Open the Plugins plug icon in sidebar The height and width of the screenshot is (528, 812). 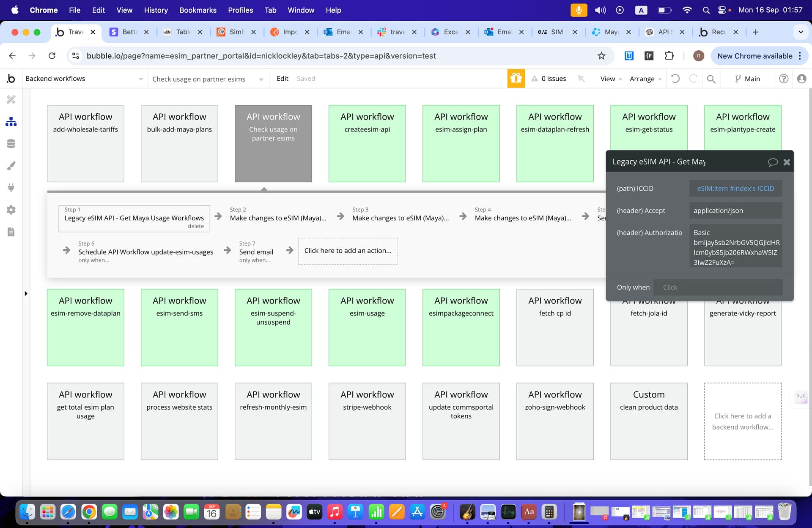point(11,188)
